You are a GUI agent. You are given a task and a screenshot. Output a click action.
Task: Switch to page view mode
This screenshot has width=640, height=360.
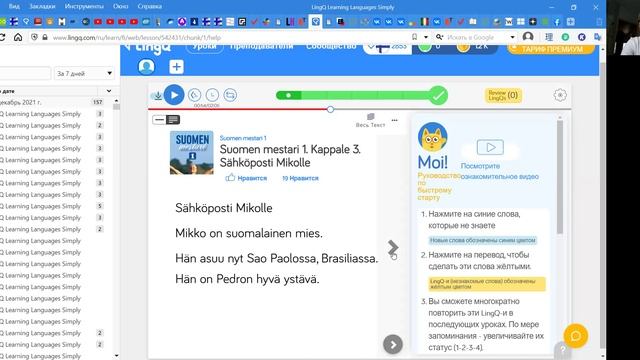tap(173, 120)
